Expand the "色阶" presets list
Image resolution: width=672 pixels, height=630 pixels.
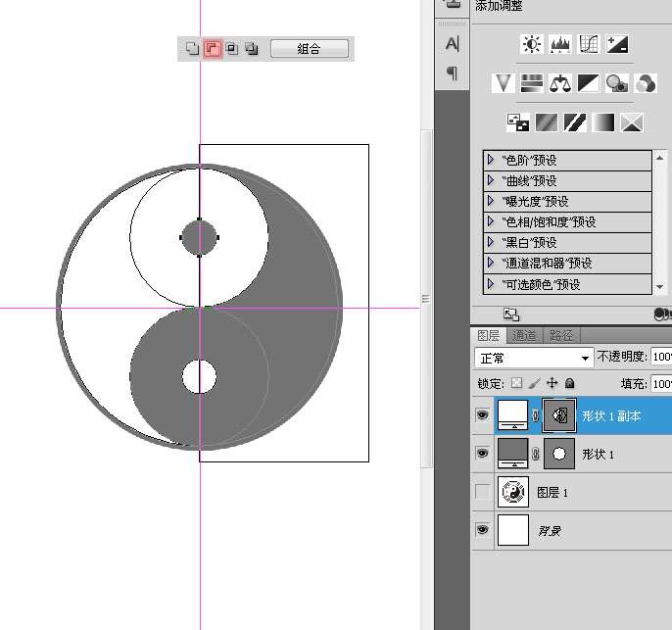pos(491,160)
